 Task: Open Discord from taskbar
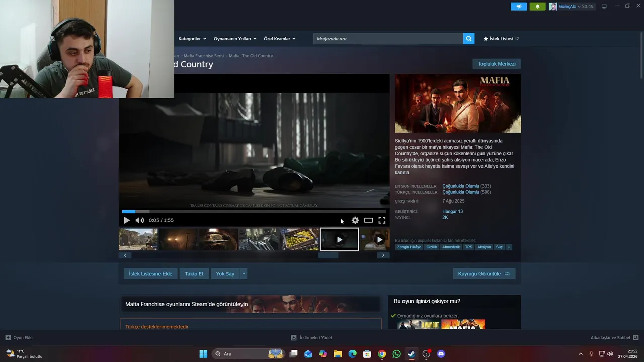(441, 354)
